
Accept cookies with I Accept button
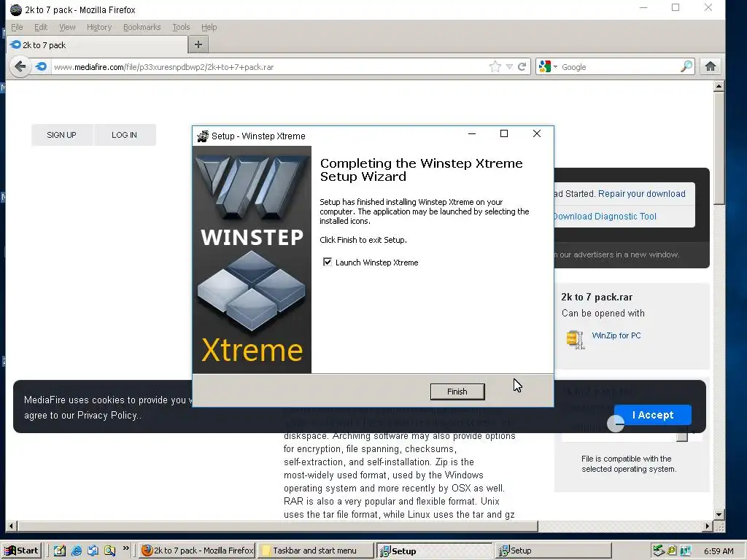653,415
